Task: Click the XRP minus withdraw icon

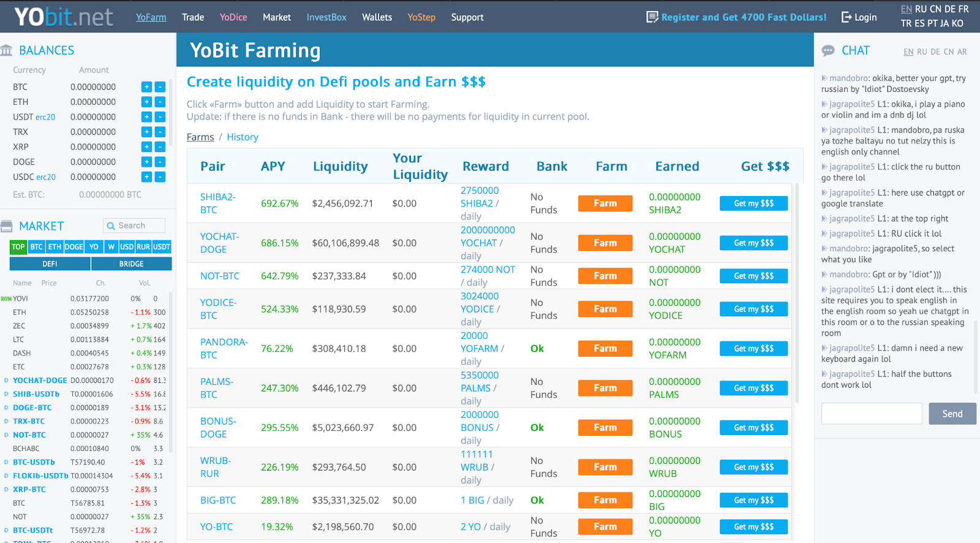Action: point(160,147)
